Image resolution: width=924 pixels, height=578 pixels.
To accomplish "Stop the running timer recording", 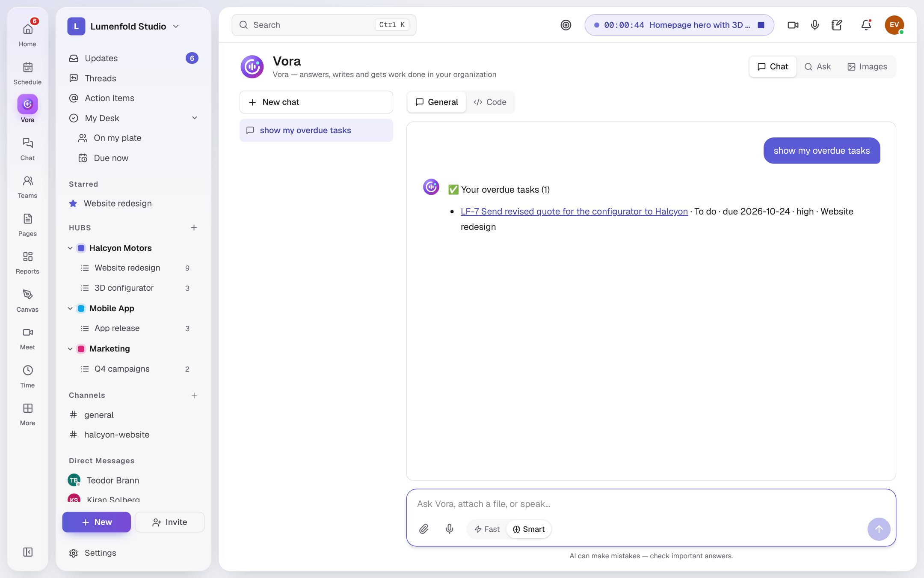I will point(761,25).
